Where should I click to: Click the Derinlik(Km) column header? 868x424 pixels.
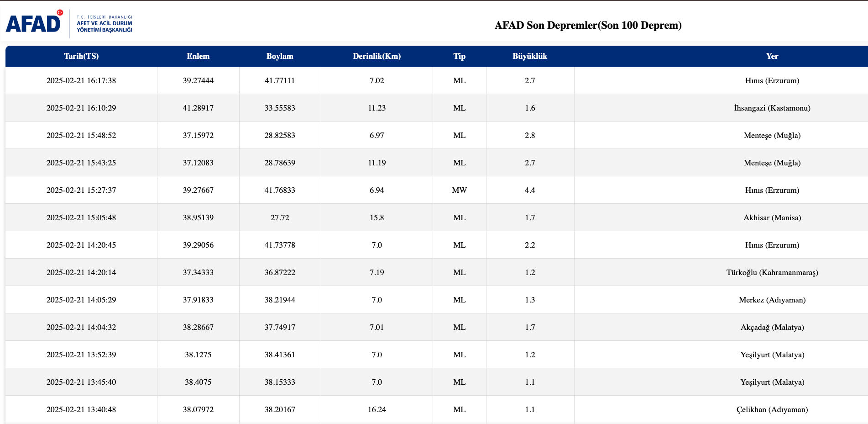pos(376,56)
